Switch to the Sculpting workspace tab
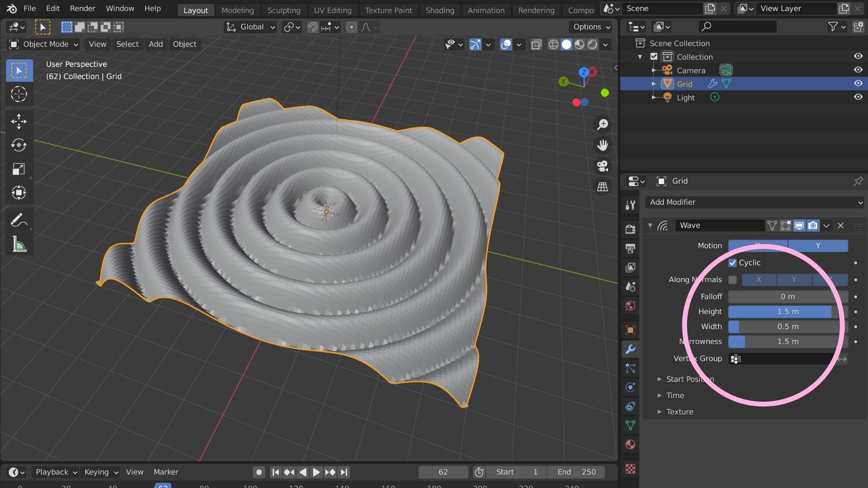 [283, 10]
